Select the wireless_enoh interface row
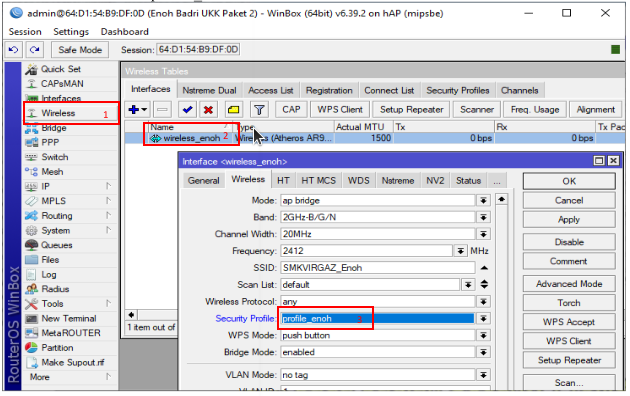630x396 pixels. (x=374, y=138)
